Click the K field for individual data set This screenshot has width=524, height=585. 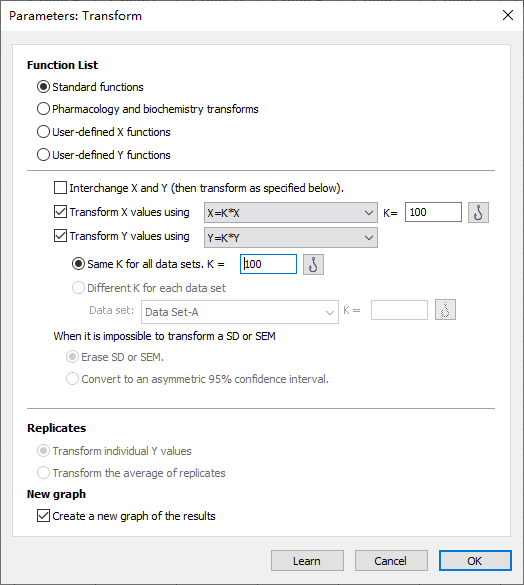click(x=399, y=310)
